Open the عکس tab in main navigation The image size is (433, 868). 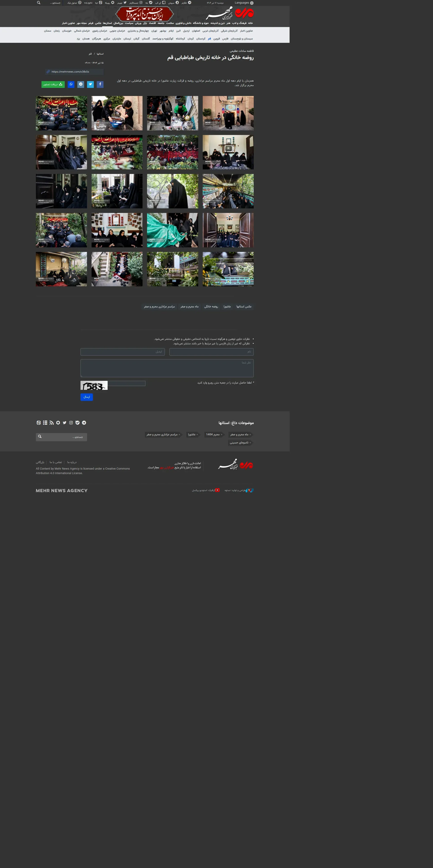click(x=98, y=23)
